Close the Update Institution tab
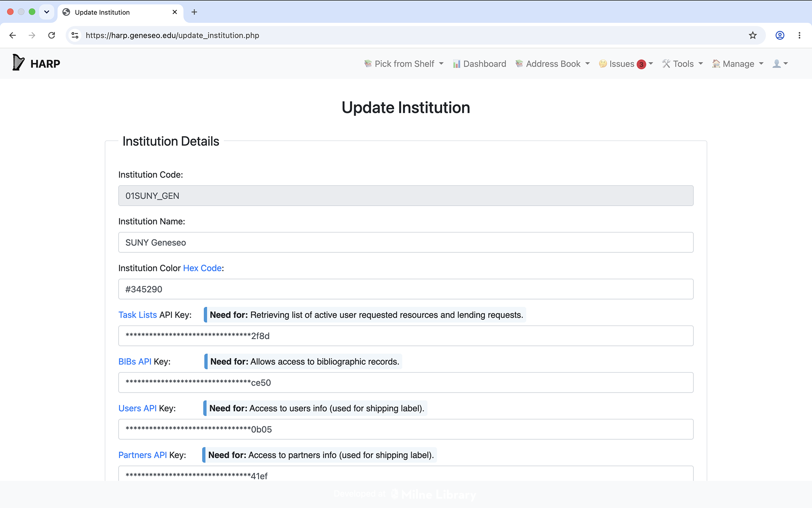 coord(175,12)
